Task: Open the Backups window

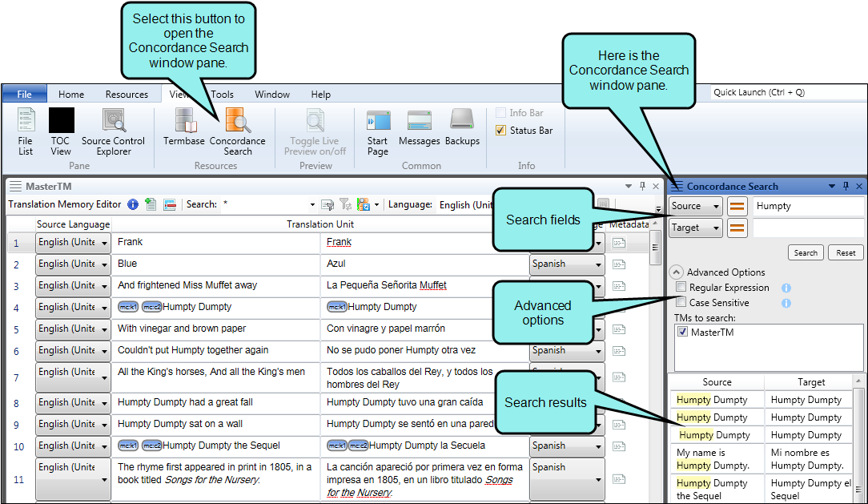Action: pyautogui.click(x=462, y=128)
